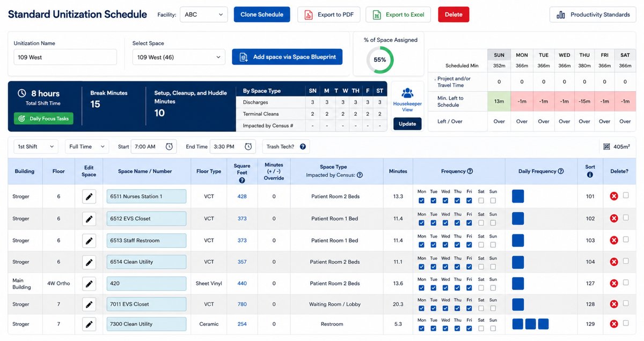The height and width of the screenshot is (341, 644).
Task: Click End Time 3:30 PM field
Action: [233, 146]
